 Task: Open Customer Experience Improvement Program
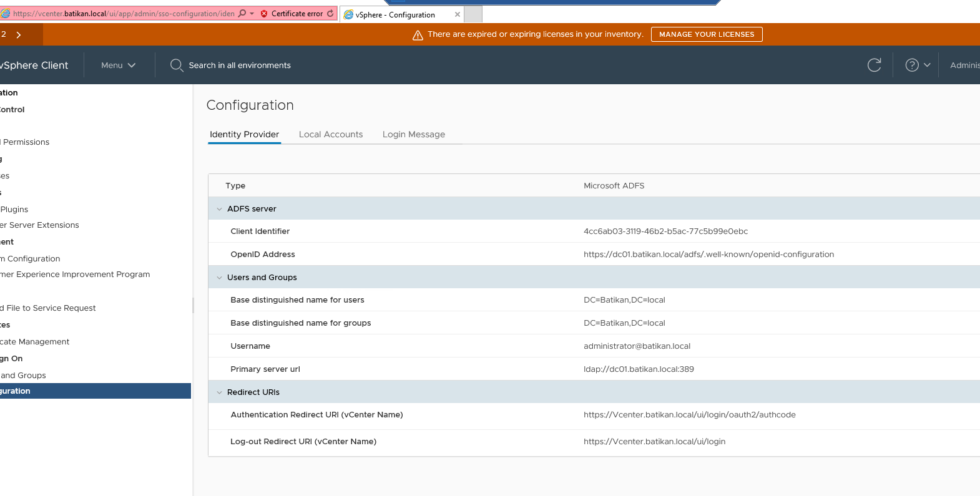click(x=75, y=275)
